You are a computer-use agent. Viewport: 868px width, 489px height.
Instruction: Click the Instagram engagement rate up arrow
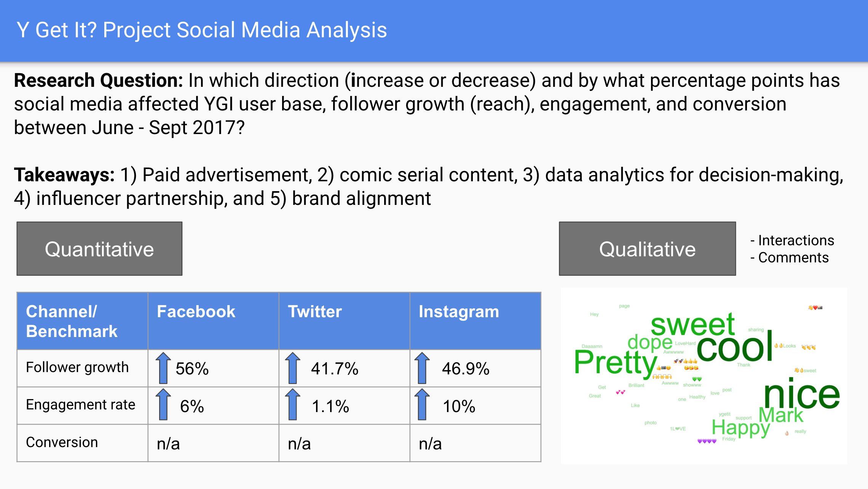[x=422, y=404]
